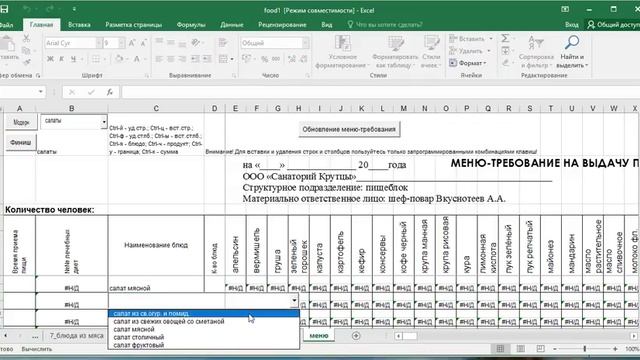The image size is (640, 360).
Task: Click the Fill Color bucket icon
Action: click(x=119, y=59)
